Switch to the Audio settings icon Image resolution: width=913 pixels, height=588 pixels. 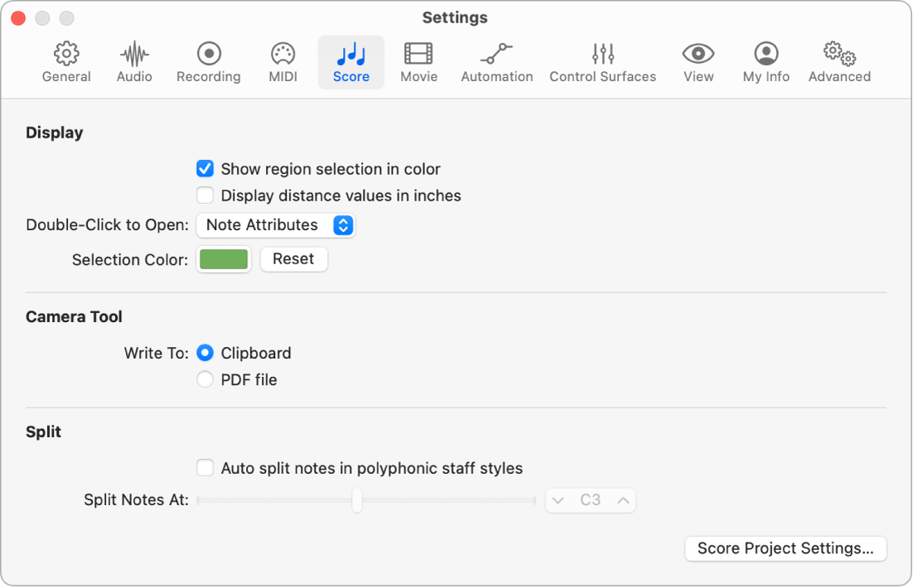(x=133, y=61)
